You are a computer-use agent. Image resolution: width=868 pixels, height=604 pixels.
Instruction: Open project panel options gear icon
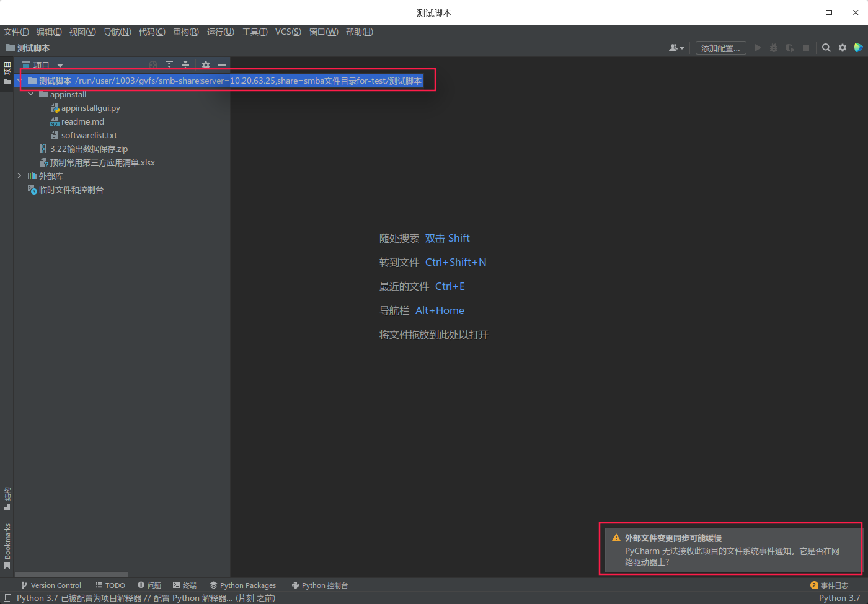tap(206, 64)
